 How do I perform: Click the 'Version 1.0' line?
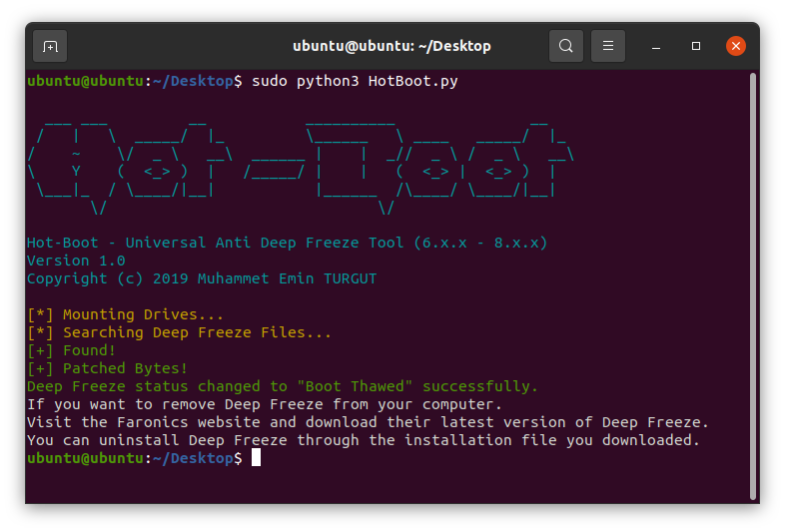point(76,261)
